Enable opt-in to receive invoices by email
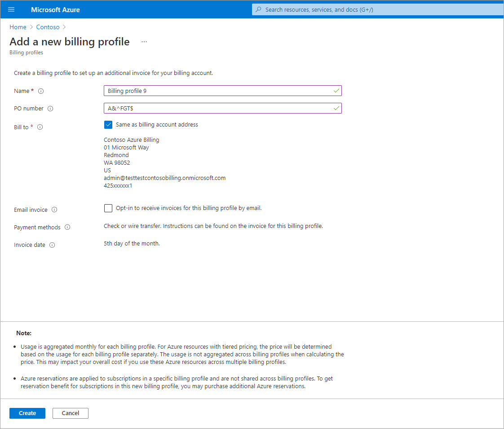Viewport: 504px width, 429px height. click(108, 208)
